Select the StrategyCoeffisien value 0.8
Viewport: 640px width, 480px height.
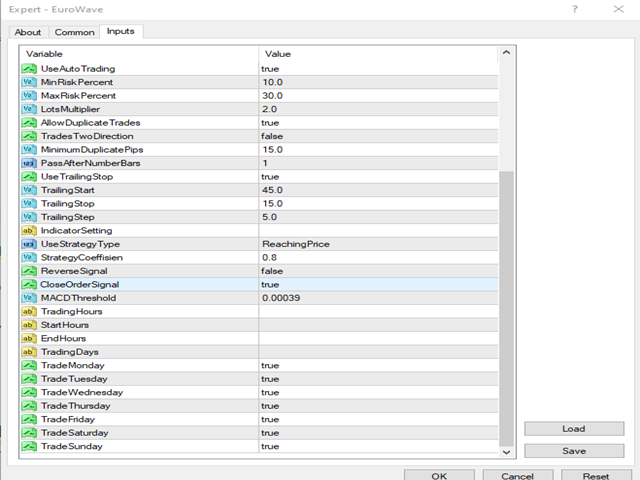click(x=269, y=257)
